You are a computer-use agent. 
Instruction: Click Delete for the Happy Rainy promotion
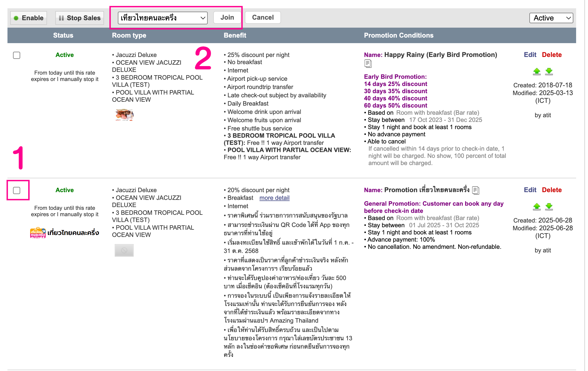551,55
